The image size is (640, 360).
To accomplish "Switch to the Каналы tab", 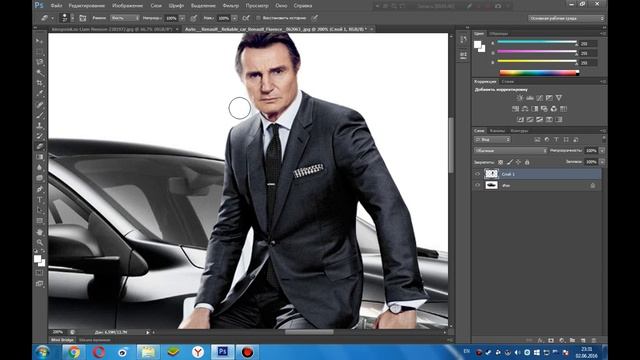I will point(497,131).
